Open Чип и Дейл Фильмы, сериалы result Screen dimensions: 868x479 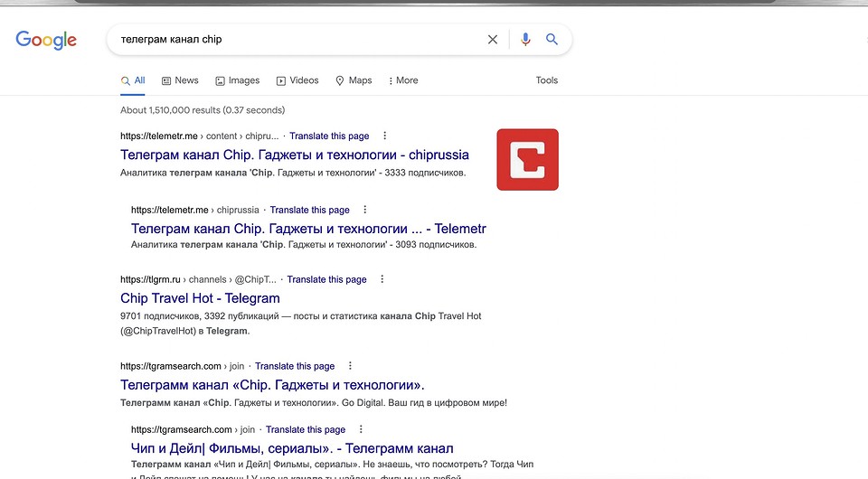click(292, 448)
